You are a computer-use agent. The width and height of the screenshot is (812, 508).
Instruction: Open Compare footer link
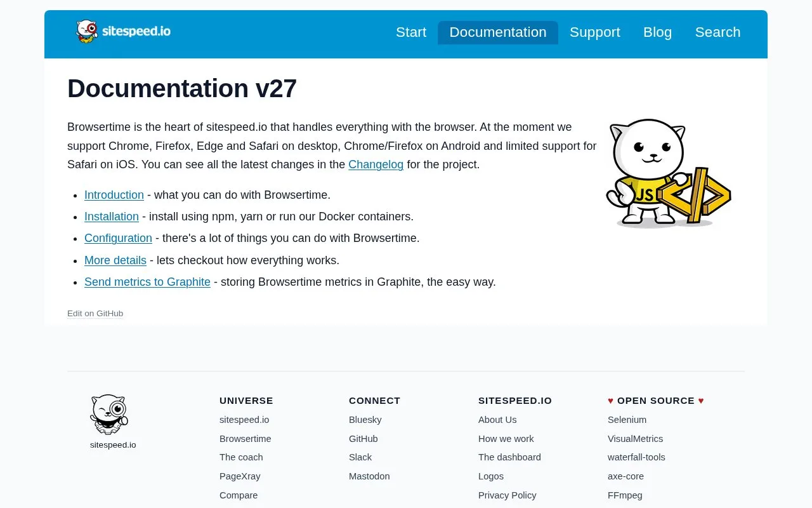[x=239, y=495]
